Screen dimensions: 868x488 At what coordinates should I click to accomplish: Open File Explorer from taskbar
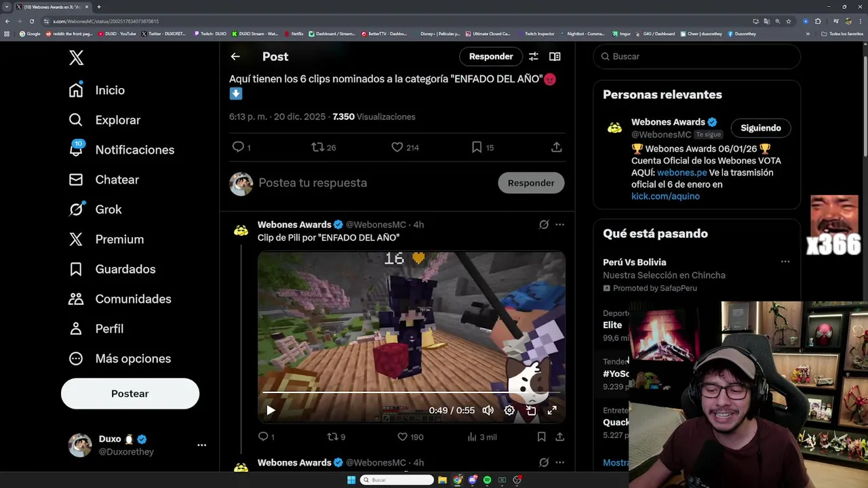(442, 480)
